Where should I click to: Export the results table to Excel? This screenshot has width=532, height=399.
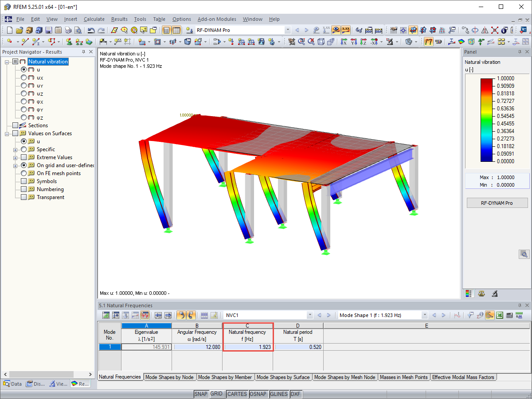click(499, 315)
